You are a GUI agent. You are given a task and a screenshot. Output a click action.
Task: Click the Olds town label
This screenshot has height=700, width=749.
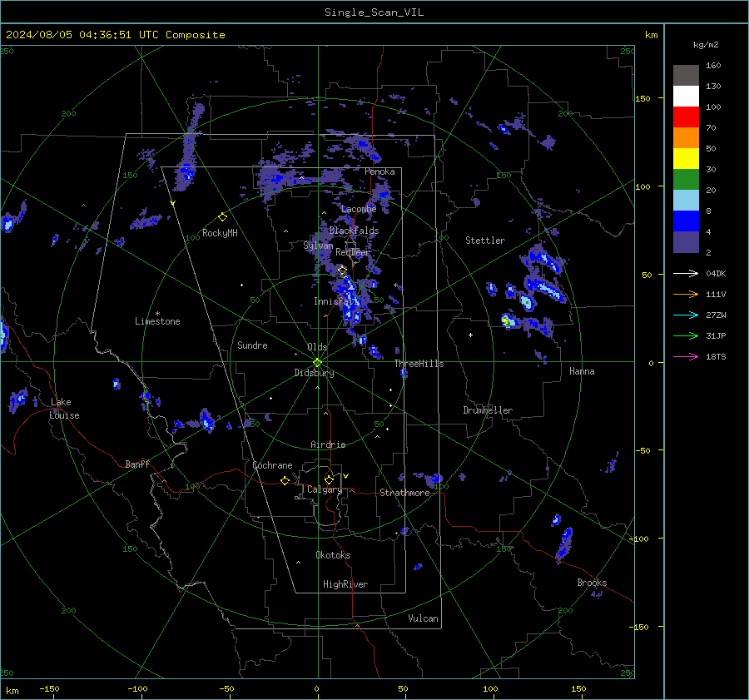click(317, 347)
